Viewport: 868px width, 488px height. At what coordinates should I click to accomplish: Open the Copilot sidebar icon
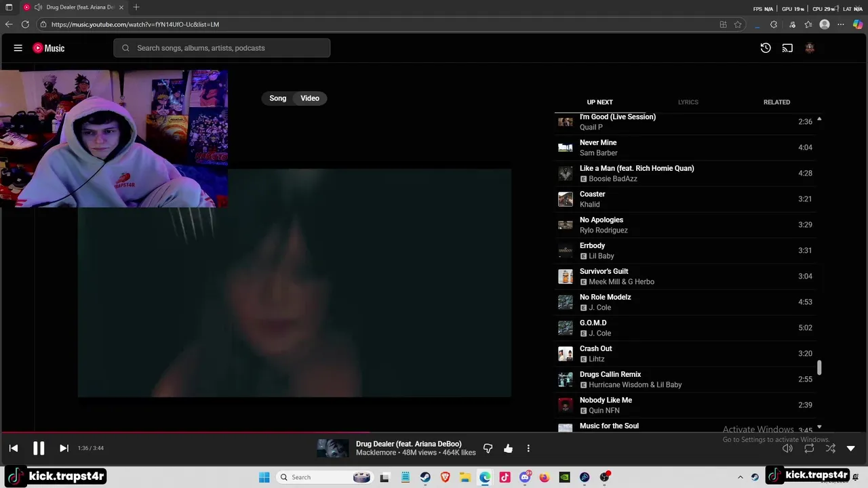(x=858, y=24)
